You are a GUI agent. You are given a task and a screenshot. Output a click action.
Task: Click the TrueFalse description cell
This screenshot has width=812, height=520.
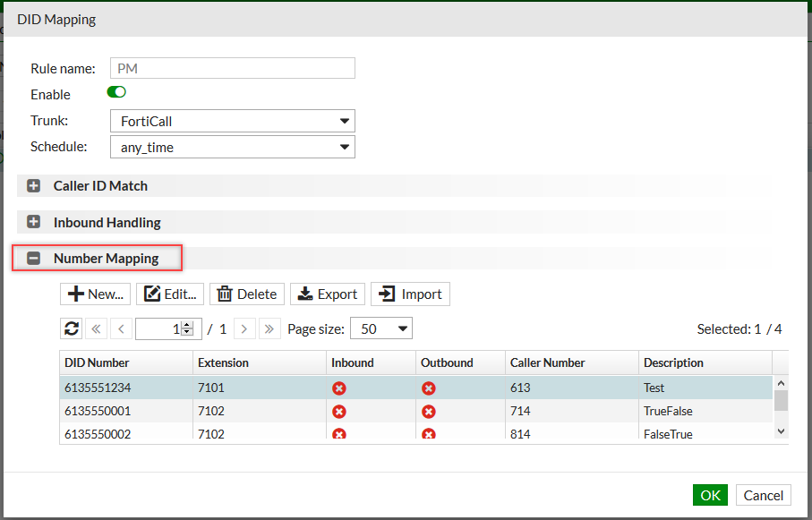[x=705, y=411]
